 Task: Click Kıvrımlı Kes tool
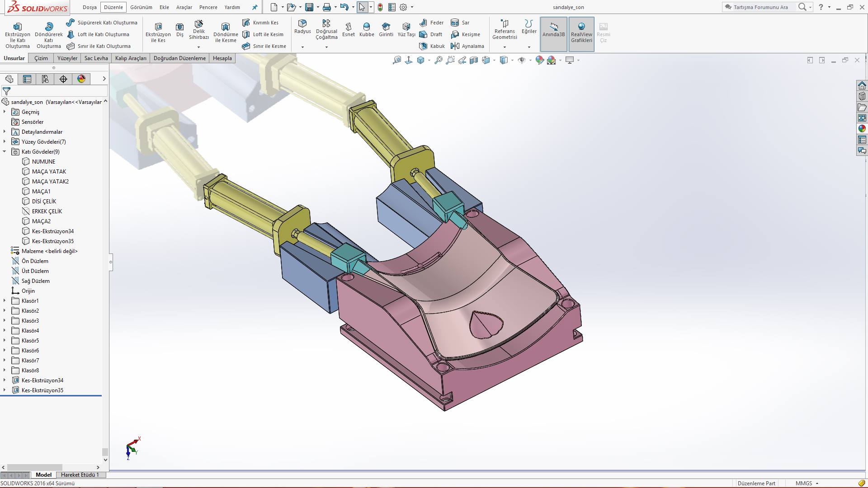[x=260, y=23]
